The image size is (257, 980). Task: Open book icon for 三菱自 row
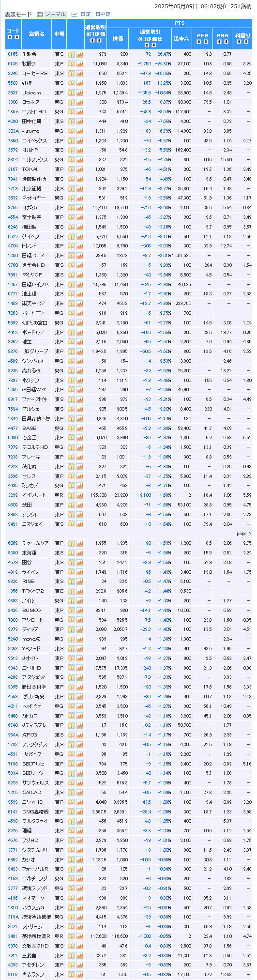(71, 955)
